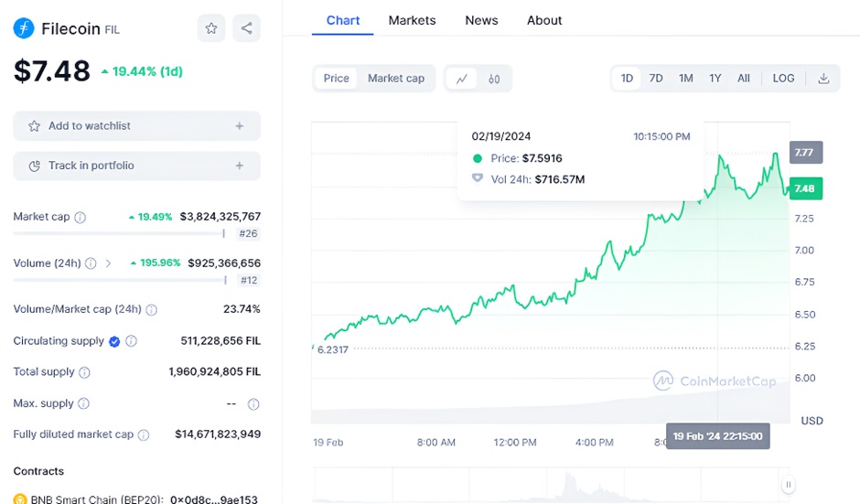Toggle chart to Price view
Viewport: 860px width, 504px height.
[336, 79]
